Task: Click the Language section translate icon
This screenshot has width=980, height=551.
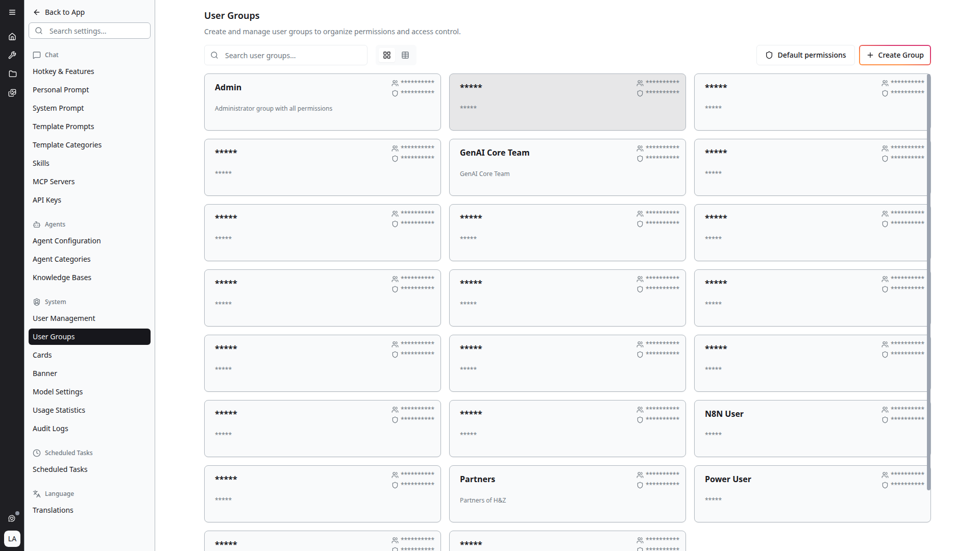Action: pos(37,494)
